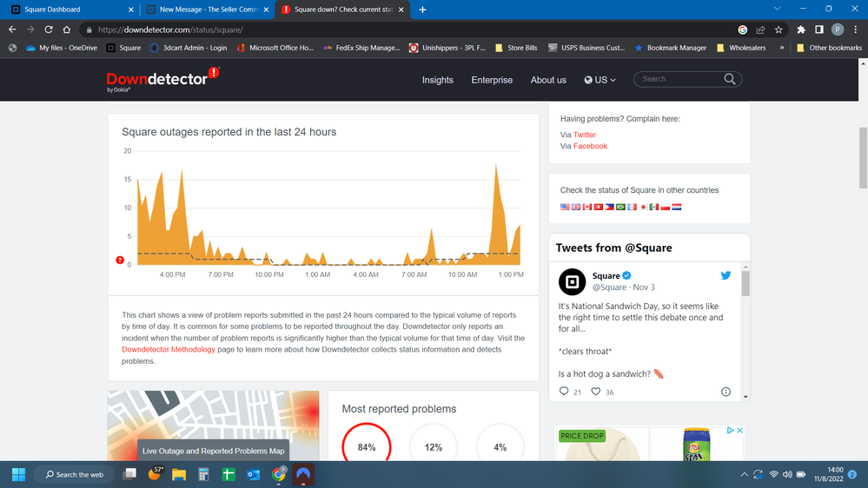This screenshot has height=488, width=868.
Task: Open Outlook from the taskbar
Action: pos(254,474)
